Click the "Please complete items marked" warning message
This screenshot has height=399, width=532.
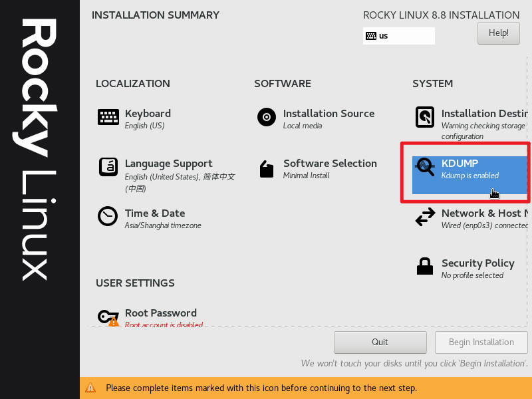tap(261, 388)
